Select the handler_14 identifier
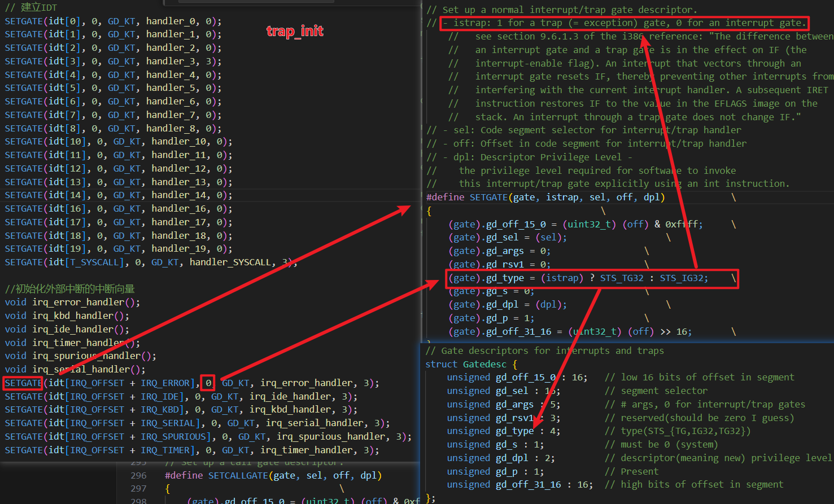This screenshot has width=834, height=504. coord(178,195)
